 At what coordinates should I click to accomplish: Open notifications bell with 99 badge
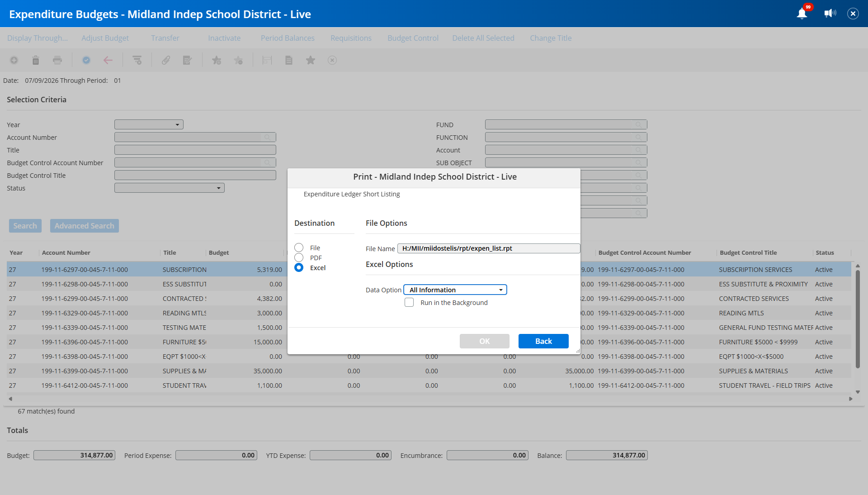(802, 14)
